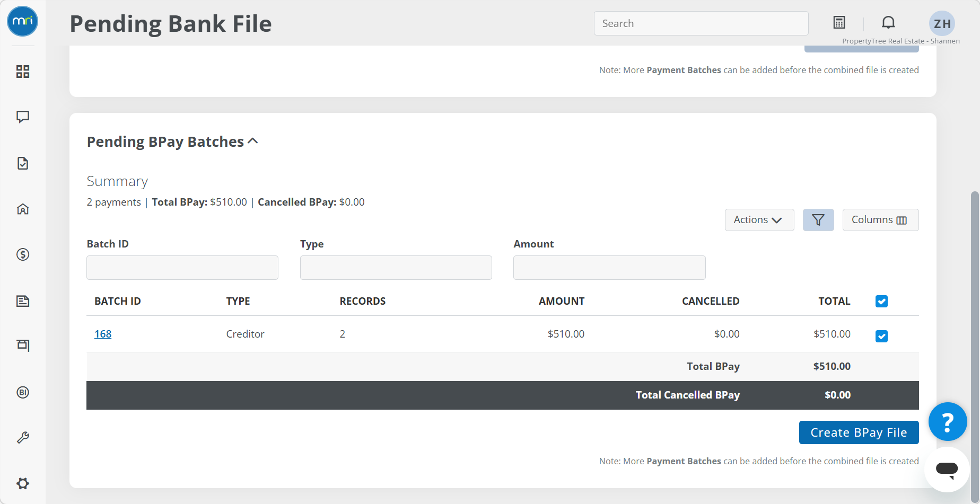Open the blue question mark help button

click(948, 422)
